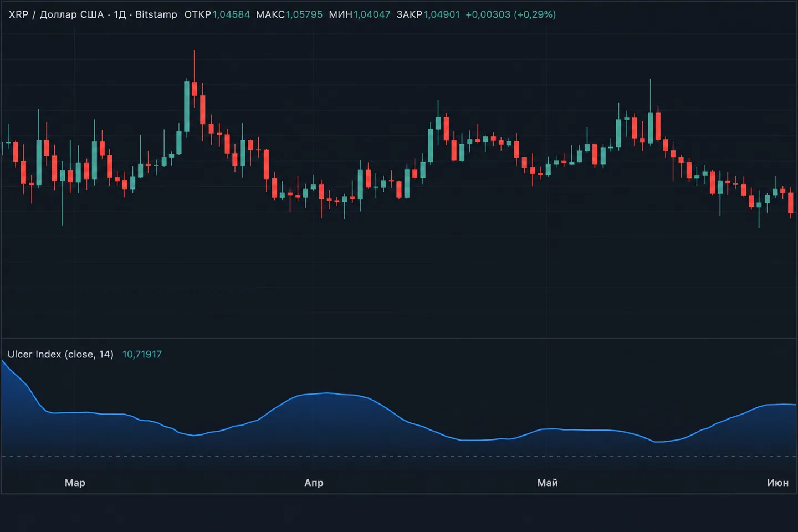Click the Ulcer Index value "10,71917"
The image size is (798, 532).
click(x=142, y=354)
